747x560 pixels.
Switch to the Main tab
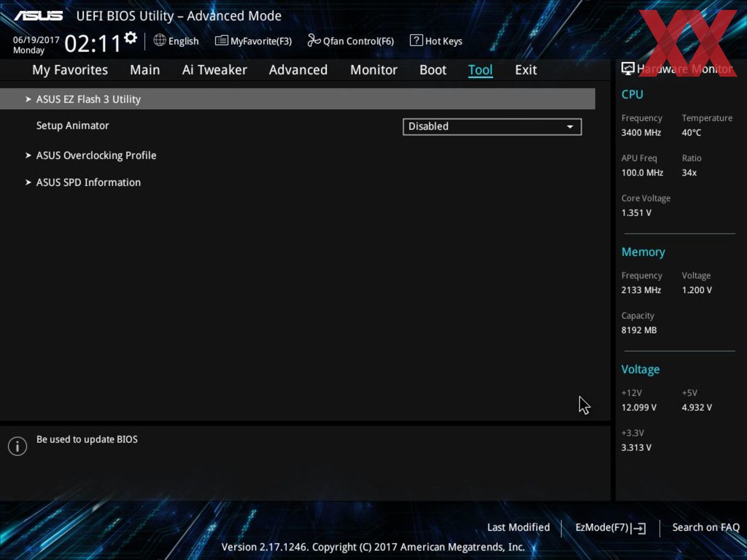click(x=145, y=70)
